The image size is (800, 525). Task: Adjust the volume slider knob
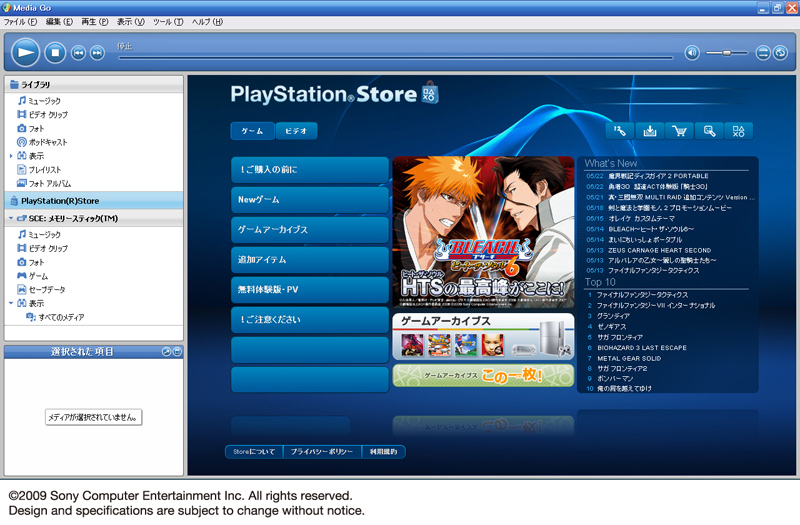727,53
